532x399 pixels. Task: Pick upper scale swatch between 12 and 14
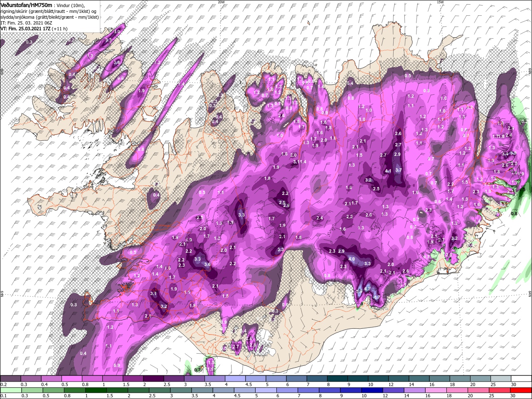click(399, 379)
